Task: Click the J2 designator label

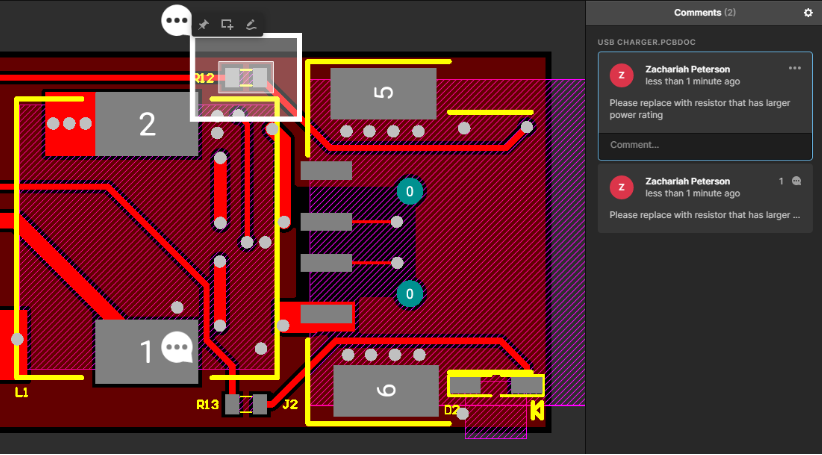Action: (290, 405)
